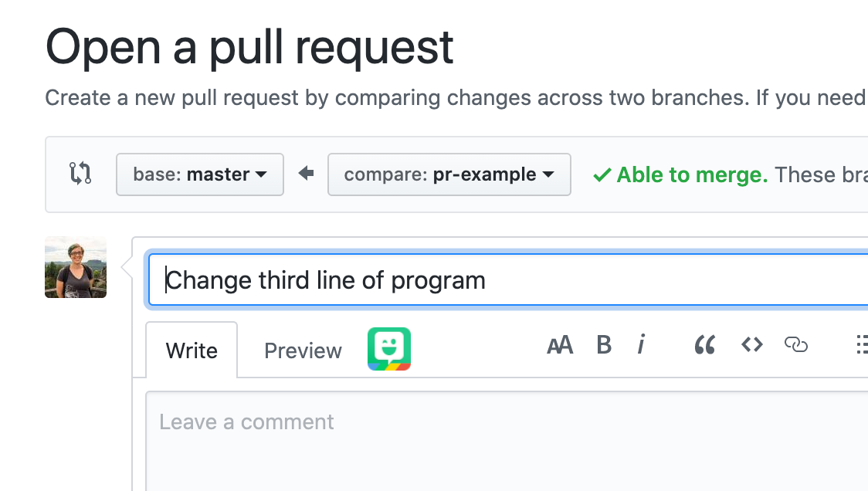Click the list icon at toolbar edge

pyautogui.click(x=861, y=345)
